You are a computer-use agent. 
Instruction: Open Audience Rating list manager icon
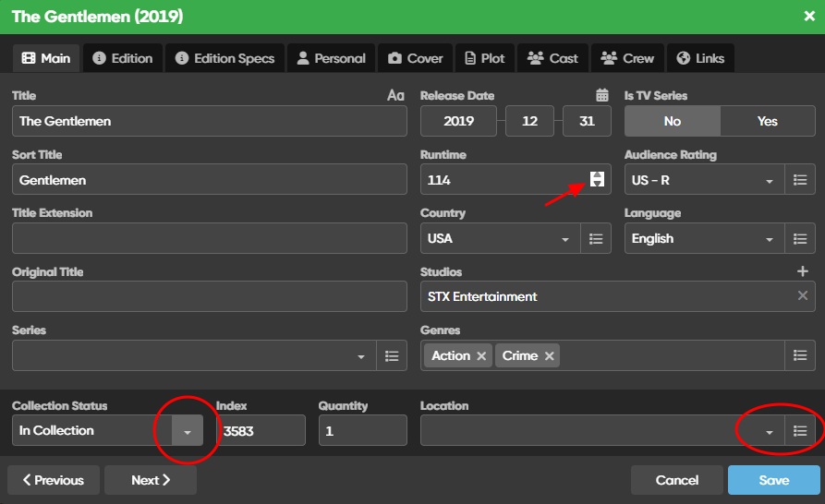(x=800, y=180)
